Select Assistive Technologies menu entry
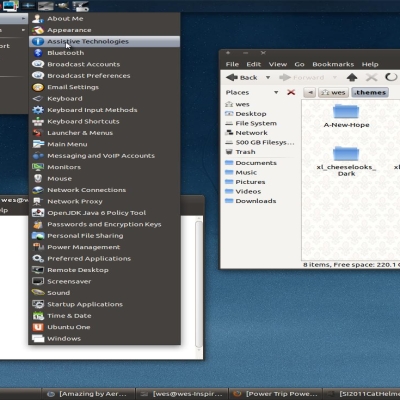The image size is (400, 400). tap(104, 41)
